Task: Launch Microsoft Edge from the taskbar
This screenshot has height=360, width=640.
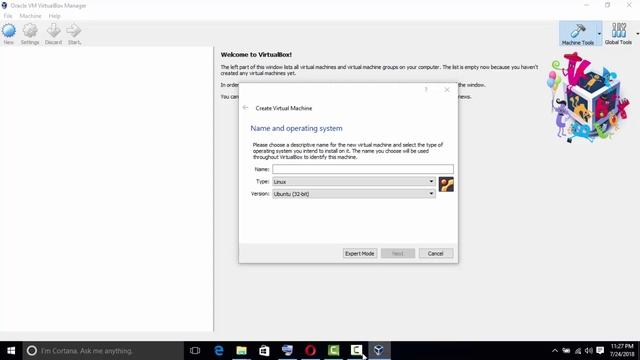Action: [x=219, y=351]
